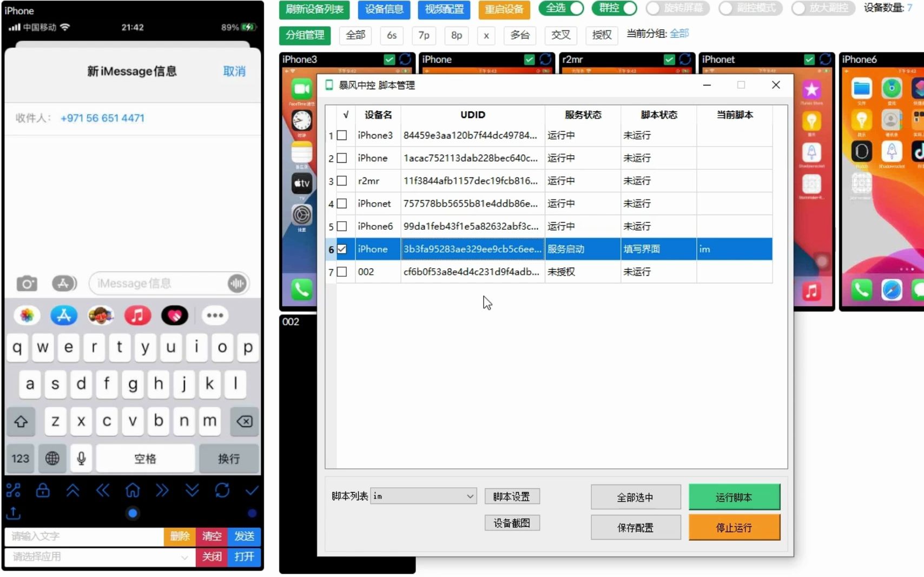Click the 全部选中 button
The image size is (924, 577).
(636, 497)
